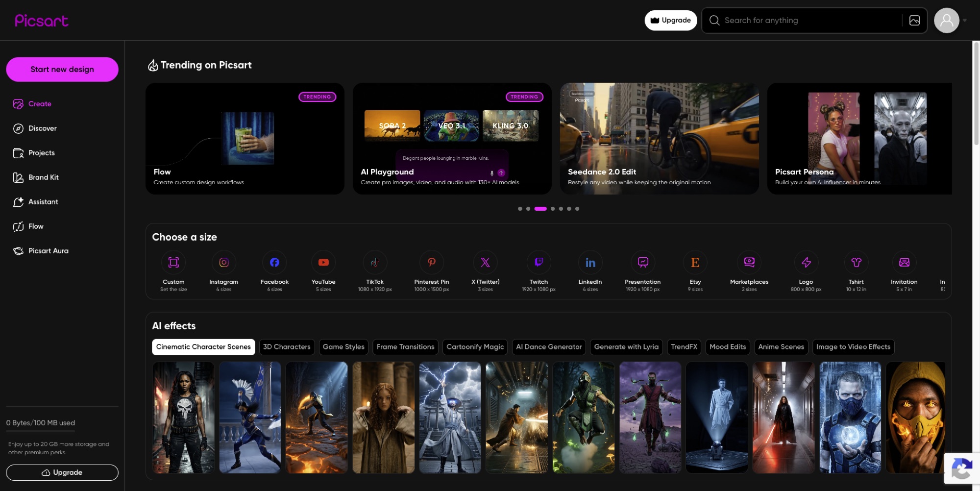
Task: Click the image search icon in search bar
Action: coord(914,20)
